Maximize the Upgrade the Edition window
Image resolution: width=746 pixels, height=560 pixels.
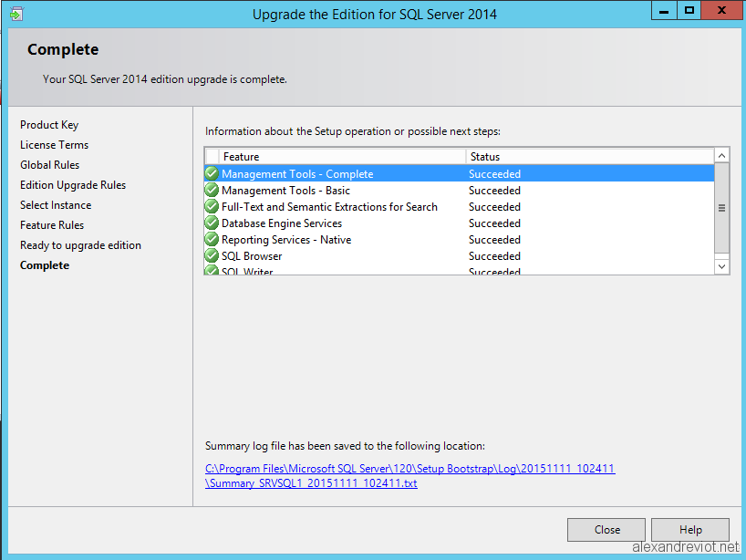coord(689,10)
